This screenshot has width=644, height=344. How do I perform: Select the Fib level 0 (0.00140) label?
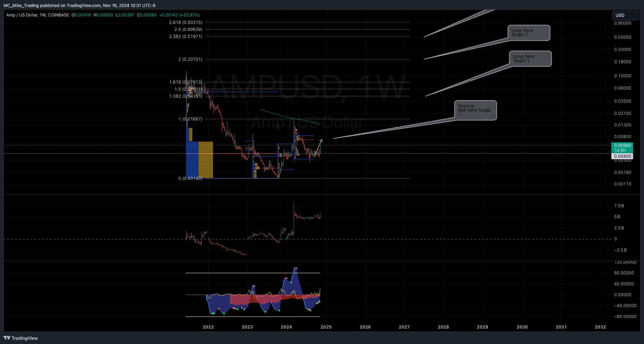click(x=190, y=179)
